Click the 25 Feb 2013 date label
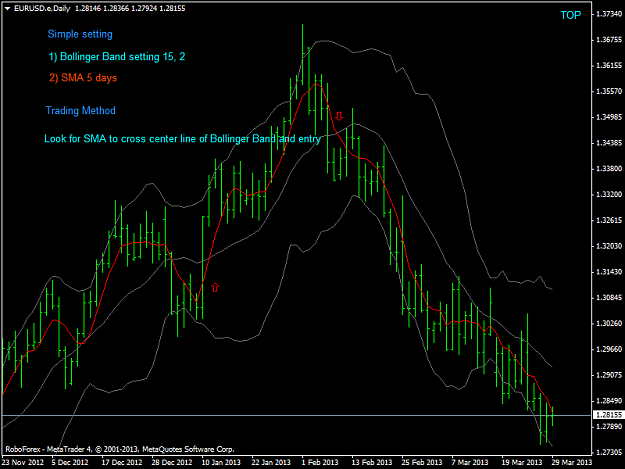This screenshot has height=469, width=625. click(422, 462)
